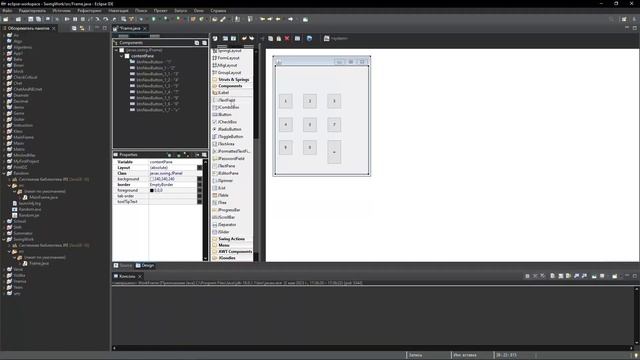Switch to the Source tab
The image size is (640, 360).
coord(123,265)
